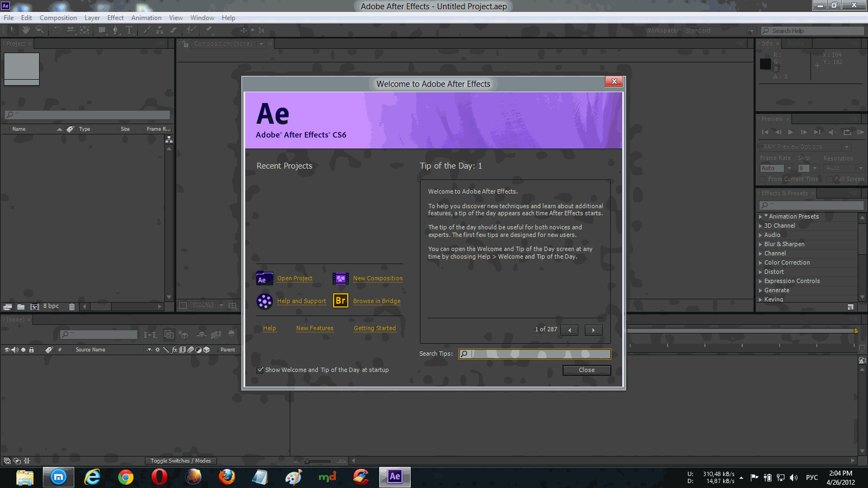868x488 pixels.
Task: Click the timeline zoom slider
Action: (x=318, y=461)
